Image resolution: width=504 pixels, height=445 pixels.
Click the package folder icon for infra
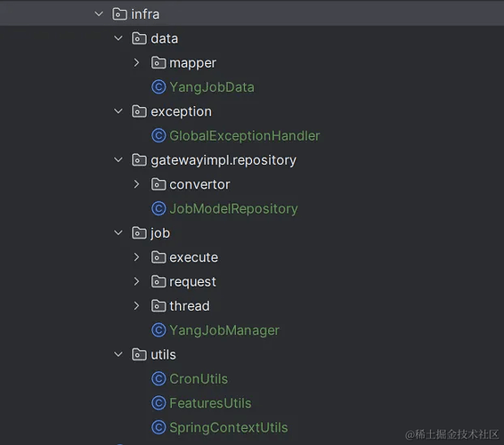119,14
